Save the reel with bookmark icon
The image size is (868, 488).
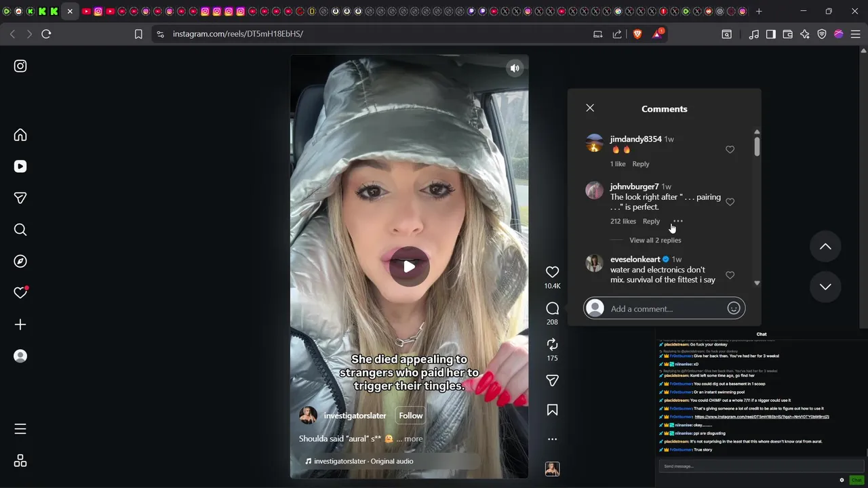click(x=552, y=410)
